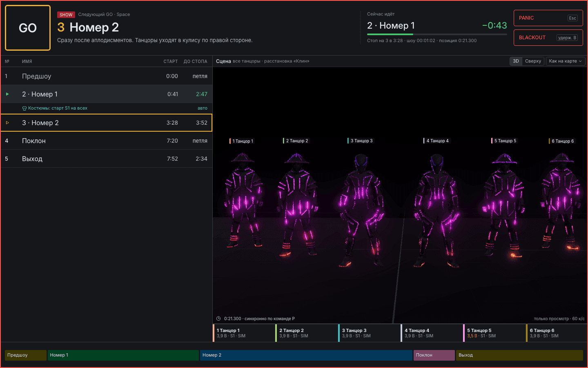Click play icon next to Номер 1
Image resolution: width=588 pixels, height=368 pixels.
click(7, 94)
